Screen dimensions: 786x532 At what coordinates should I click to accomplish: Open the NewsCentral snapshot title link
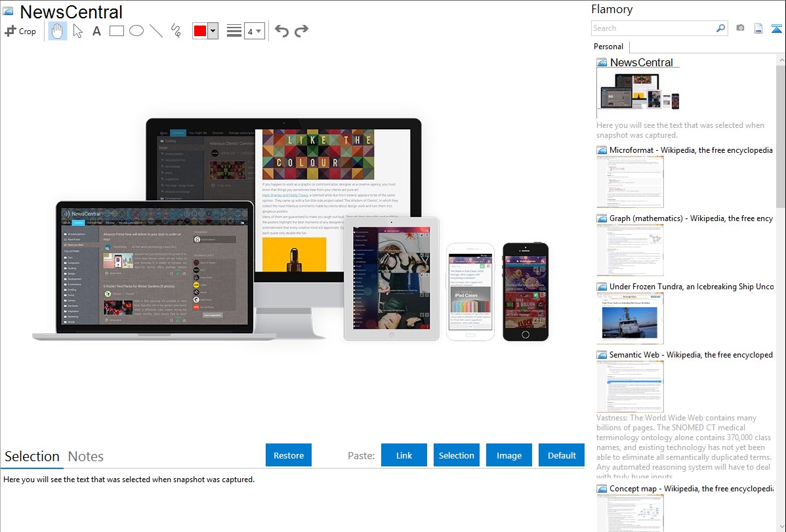[641, 63]
